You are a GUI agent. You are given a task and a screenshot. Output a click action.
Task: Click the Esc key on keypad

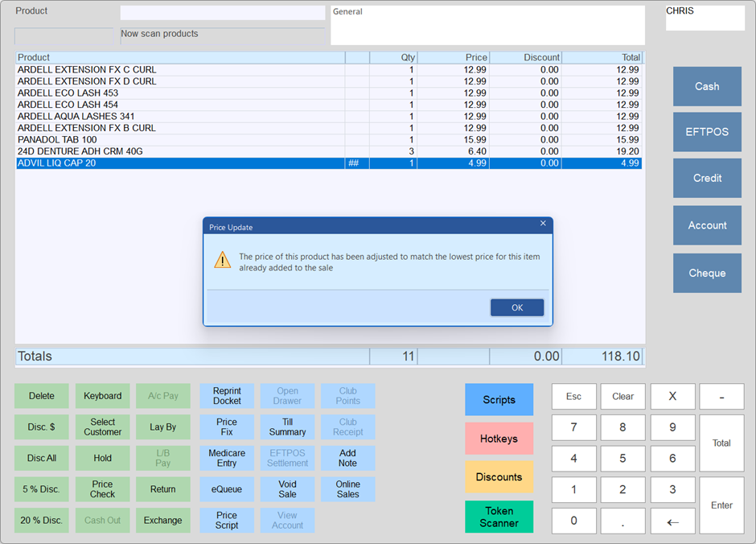[x=573, y=397]
